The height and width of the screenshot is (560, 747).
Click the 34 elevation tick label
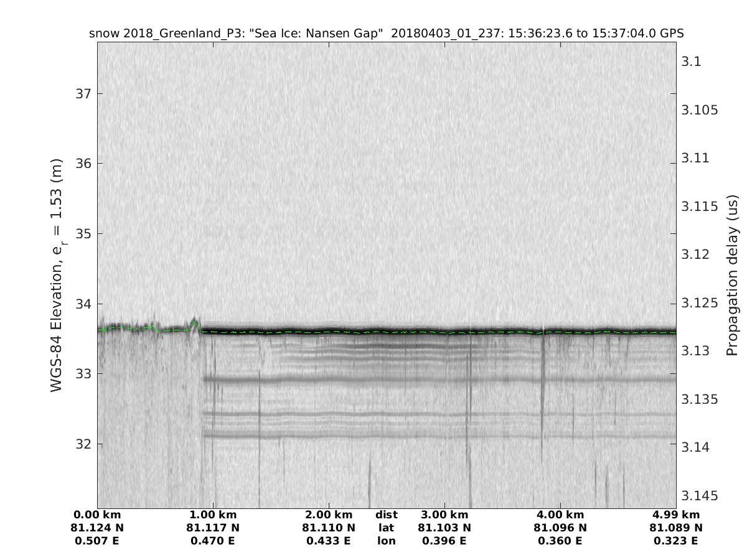click(83, 304)
